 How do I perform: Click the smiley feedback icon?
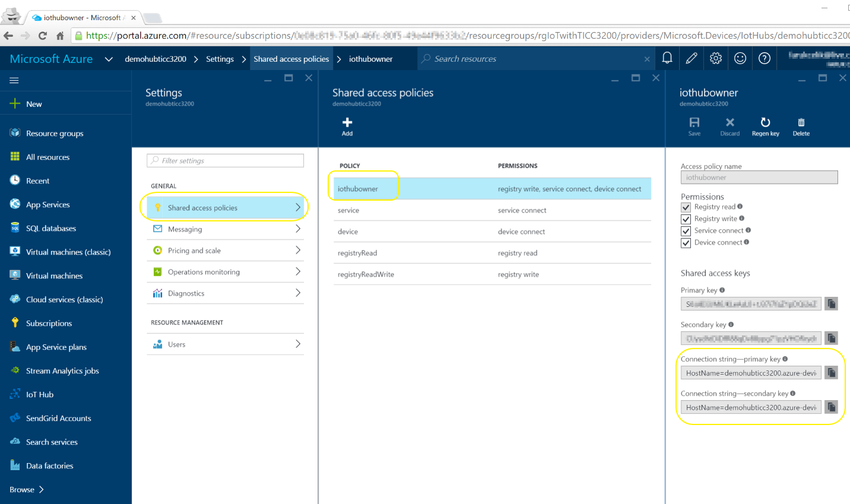click(x=740, y=58)
